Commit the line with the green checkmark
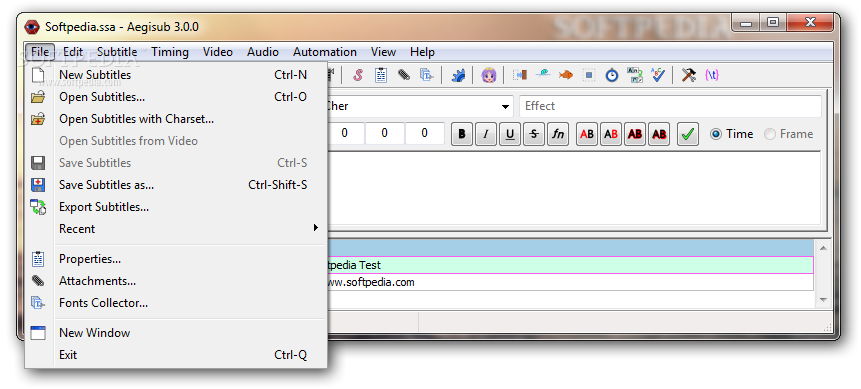Screen dimensions: 861x389 pos(687,134)
